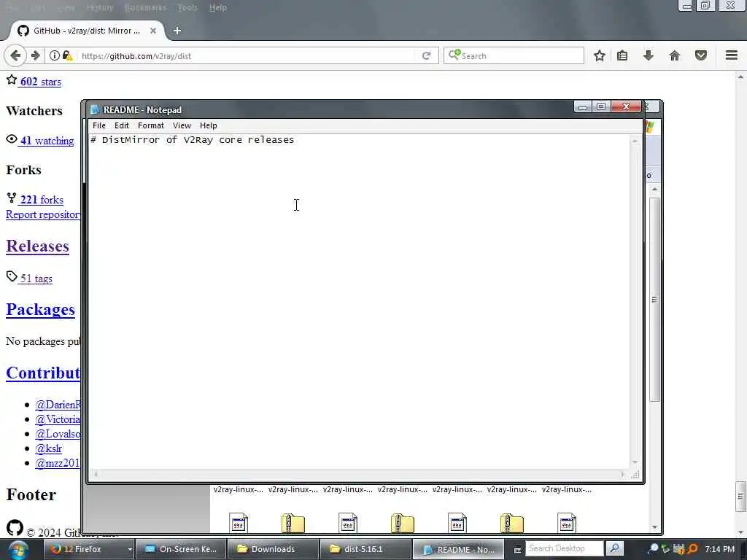Close the GitHub v2ray/dist tab
The width and height of the screenshot is (747, 560).
click(153, 31)
